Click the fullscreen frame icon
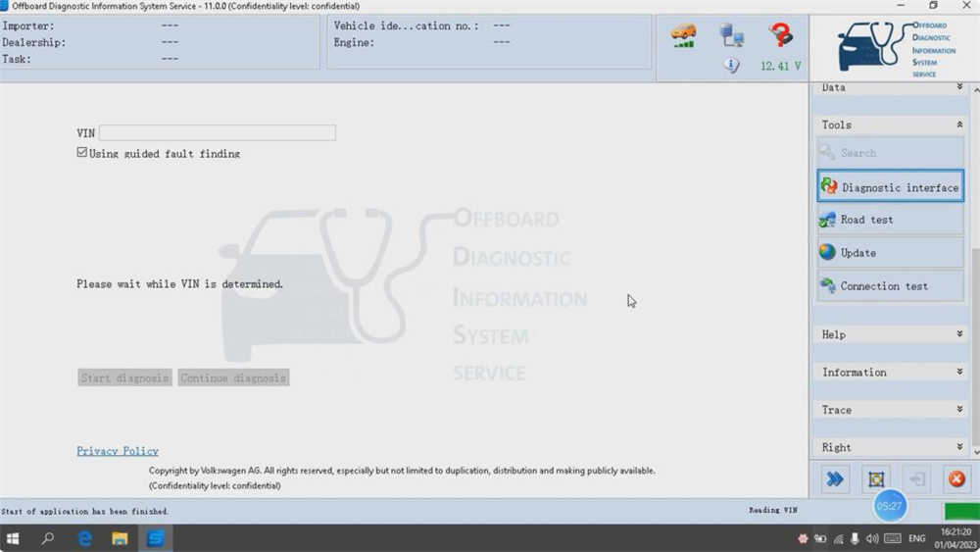Viewport: 980px width, 552px height. [875, 479]
